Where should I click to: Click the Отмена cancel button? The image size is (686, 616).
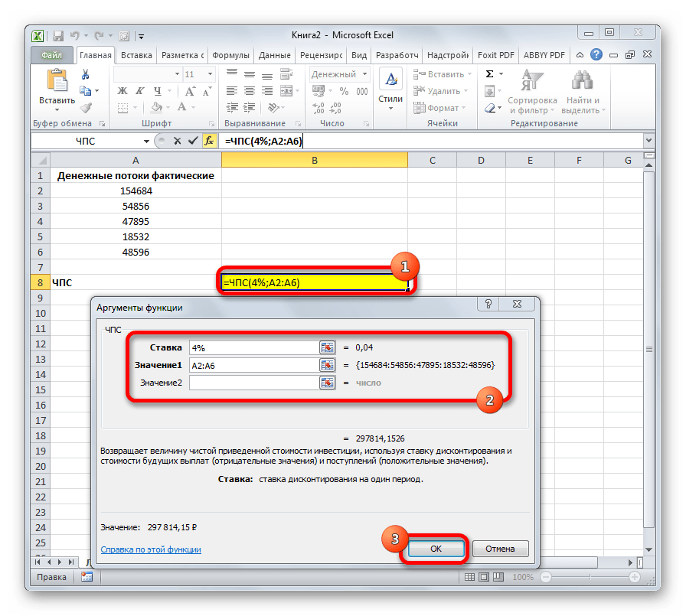[499, 549]
